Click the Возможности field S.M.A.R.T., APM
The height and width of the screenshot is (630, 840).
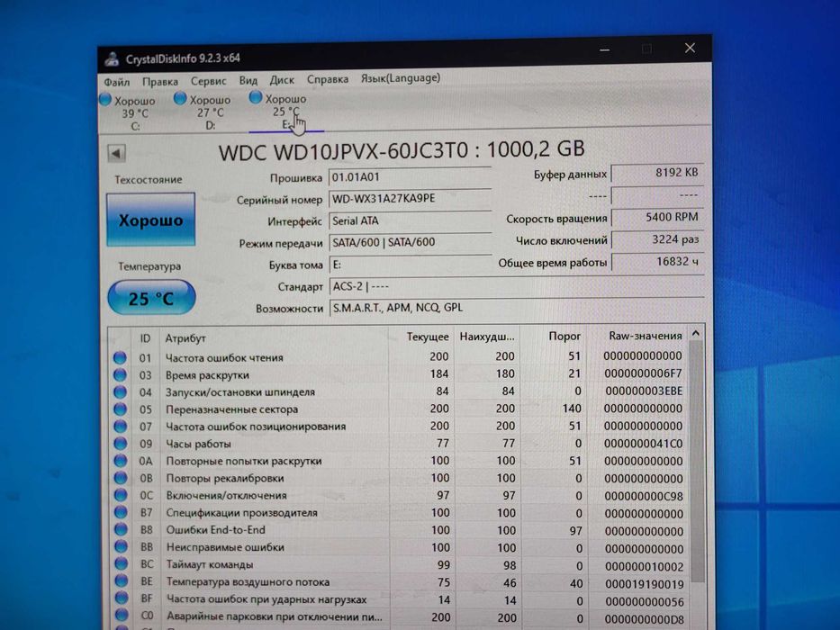tap(517, 308)
